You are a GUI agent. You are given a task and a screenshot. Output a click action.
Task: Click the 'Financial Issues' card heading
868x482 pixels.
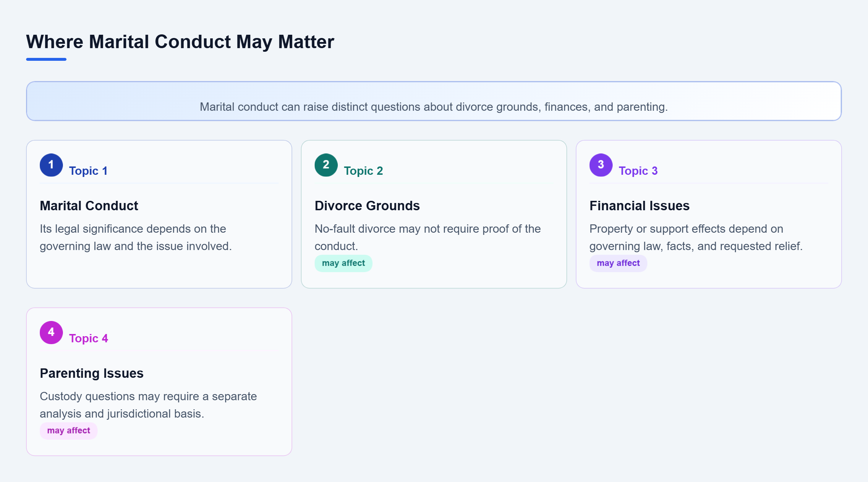639,206
